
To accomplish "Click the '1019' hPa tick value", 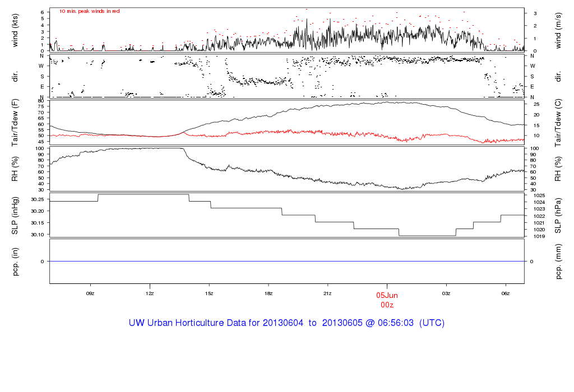I will click(x=539, y=236).
